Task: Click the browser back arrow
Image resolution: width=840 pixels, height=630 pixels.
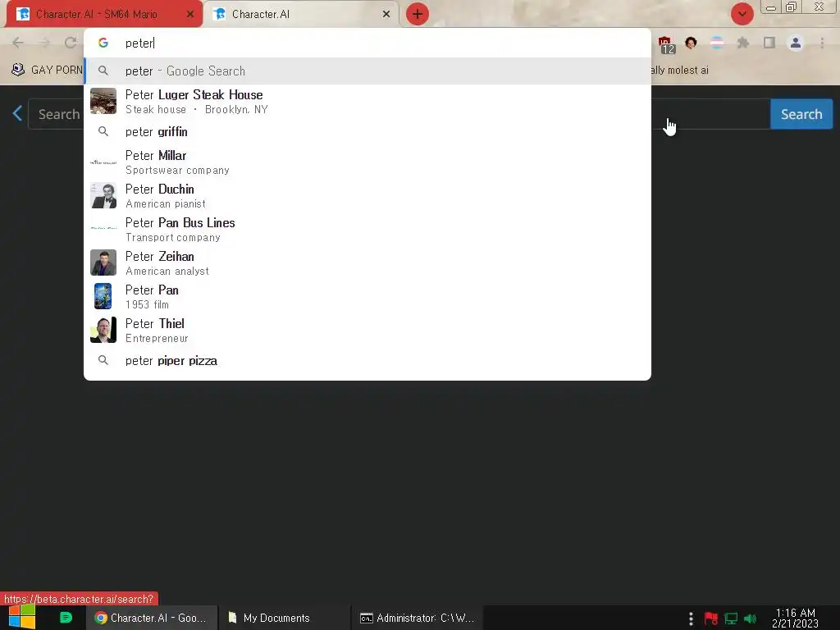Action: point(18,43)
